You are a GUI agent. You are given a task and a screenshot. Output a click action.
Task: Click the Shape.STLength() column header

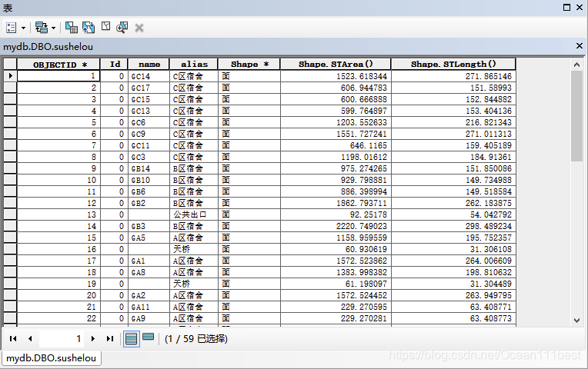[453, 65]
